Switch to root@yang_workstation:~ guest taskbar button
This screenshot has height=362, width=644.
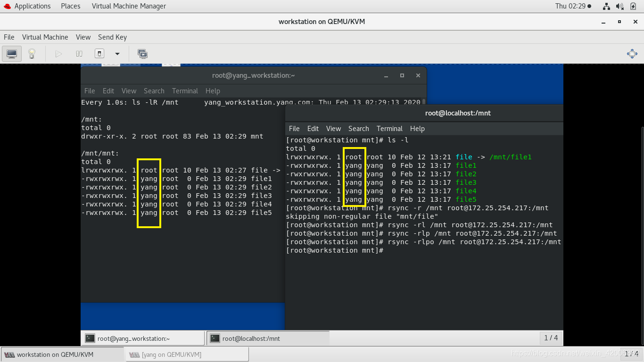[143, 338]
